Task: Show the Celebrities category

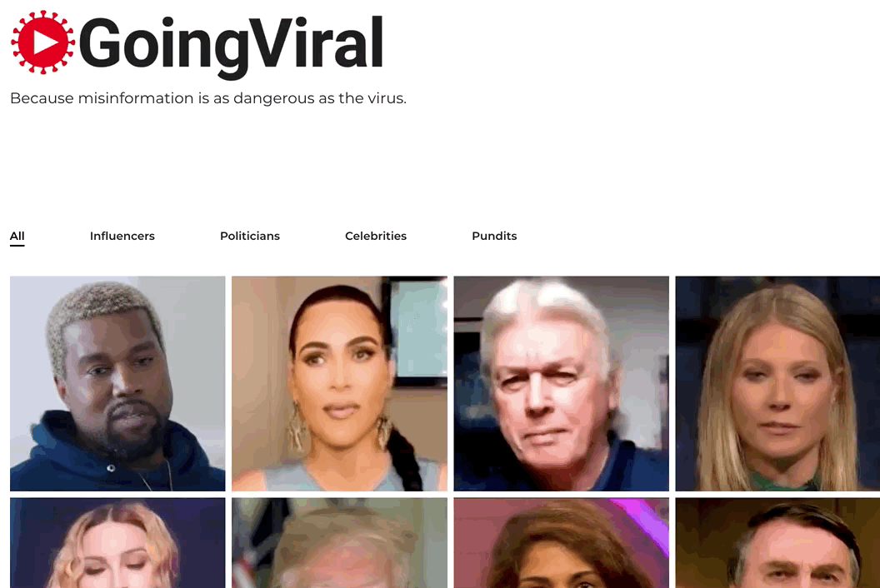Action: click(x=376, y=236)
